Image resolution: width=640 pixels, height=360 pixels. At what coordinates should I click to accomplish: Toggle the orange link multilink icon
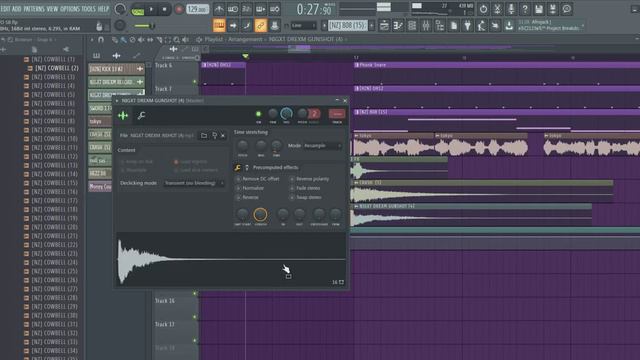coord(260,26)
